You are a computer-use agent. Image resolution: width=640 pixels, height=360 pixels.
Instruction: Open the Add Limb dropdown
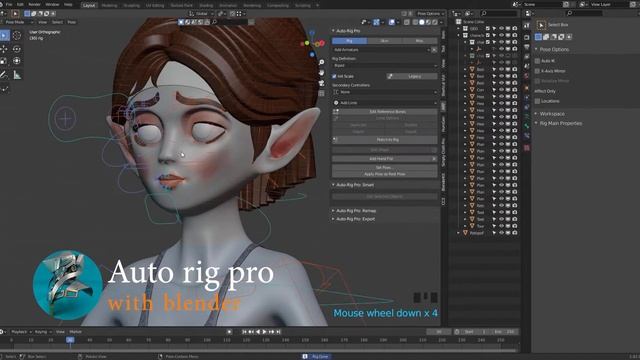(385, 103)
